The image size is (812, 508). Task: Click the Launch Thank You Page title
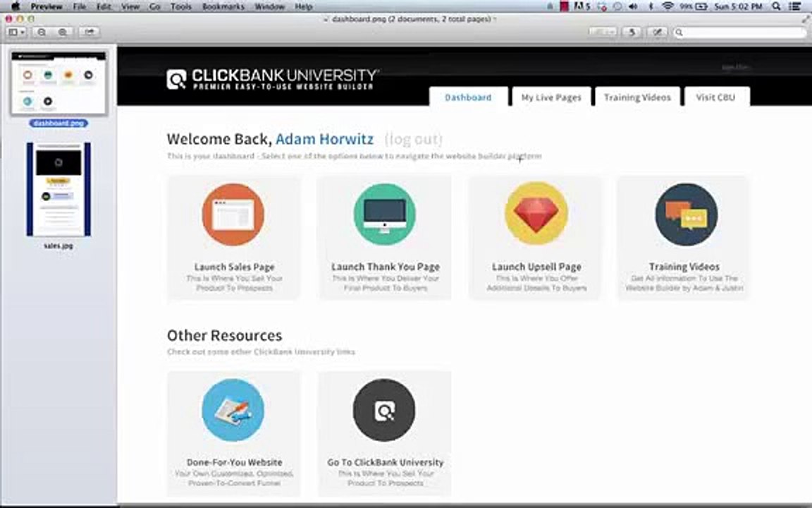tap(386, 267)
